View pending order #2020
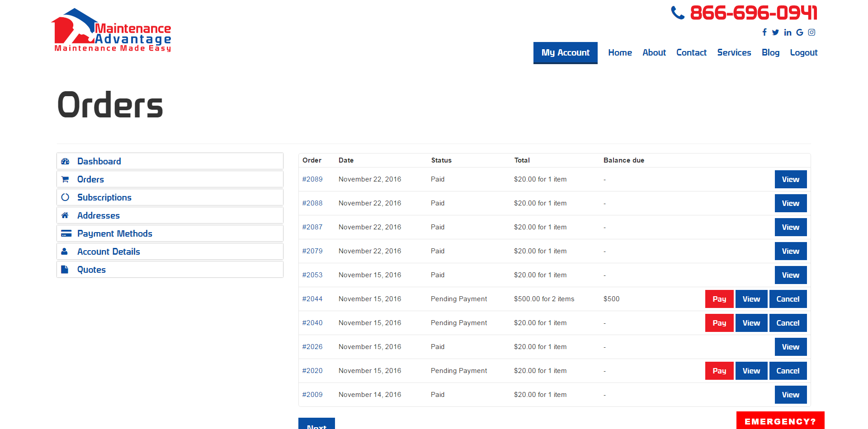The width and height of the screenshot is (868, 429). pyautogui.click(x=751, y=371)
